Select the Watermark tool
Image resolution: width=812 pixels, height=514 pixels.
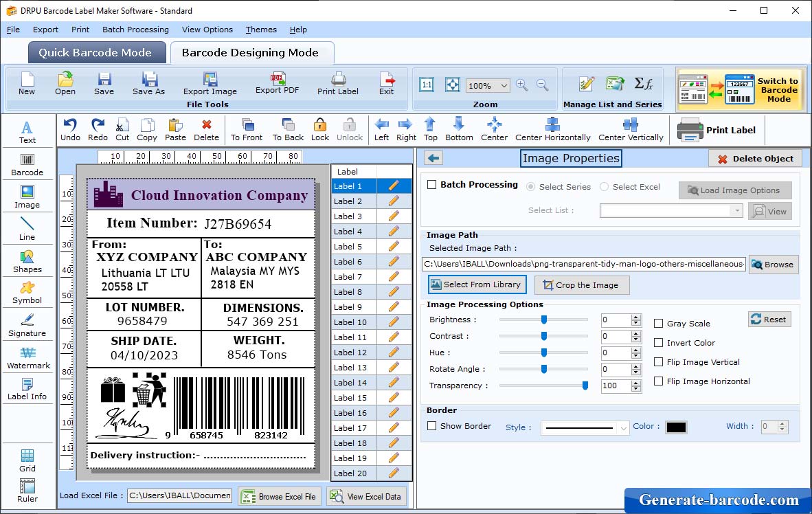coord(28,357)
